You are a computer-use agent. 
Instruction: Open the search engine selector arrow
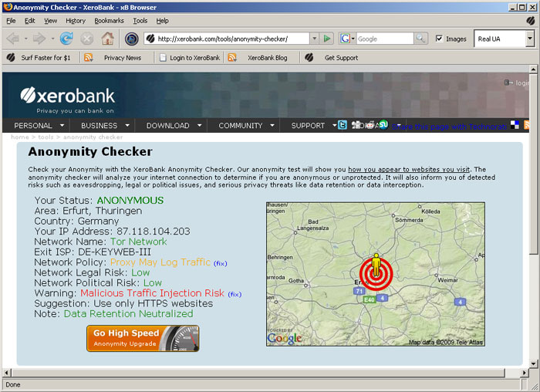[x=353, y=39]
